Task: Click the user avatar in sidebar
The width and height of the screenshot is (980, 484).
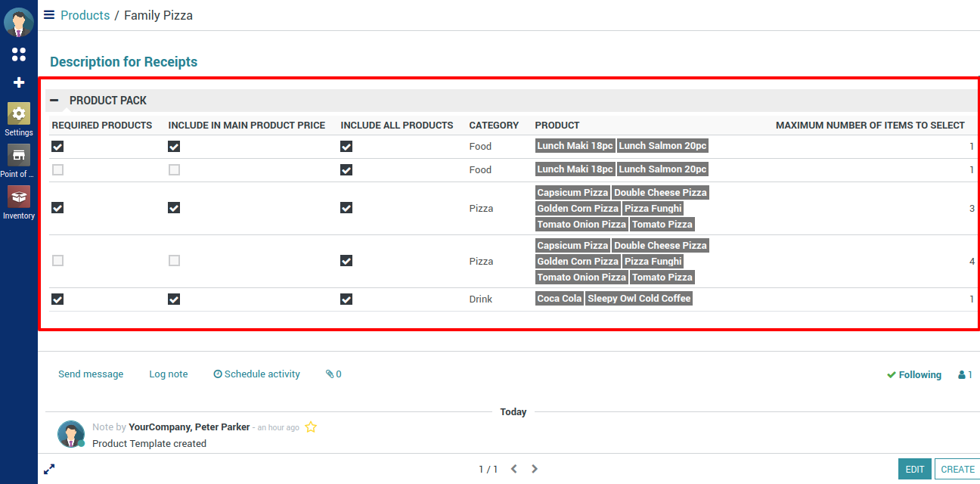Action: [19, 22]
